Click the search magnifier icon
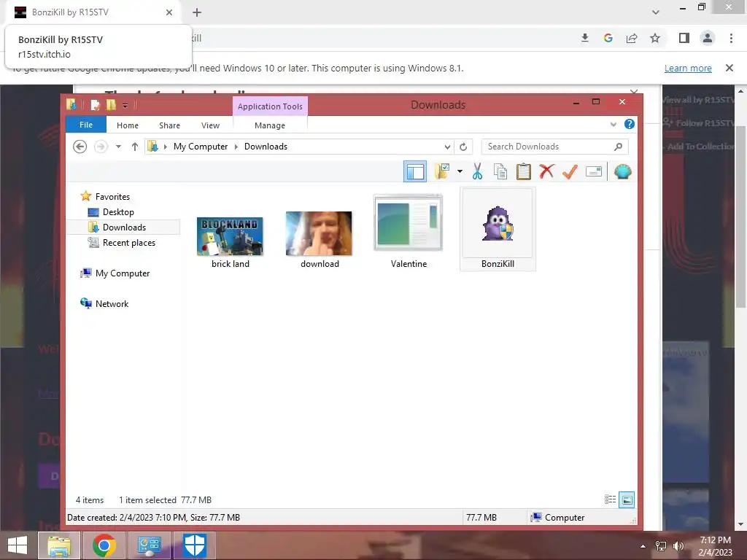Viewport: 747px width, 560px height. (x=619, y=147)
